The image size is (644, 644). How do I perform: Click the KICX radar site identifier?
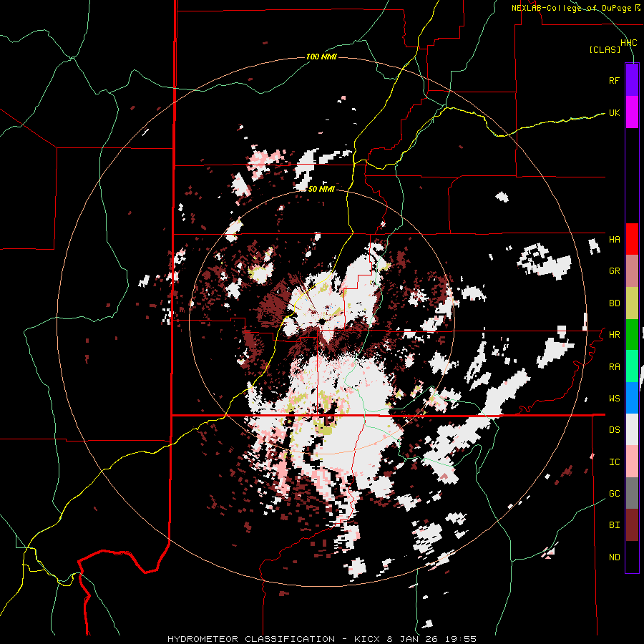tap(369, 639)
